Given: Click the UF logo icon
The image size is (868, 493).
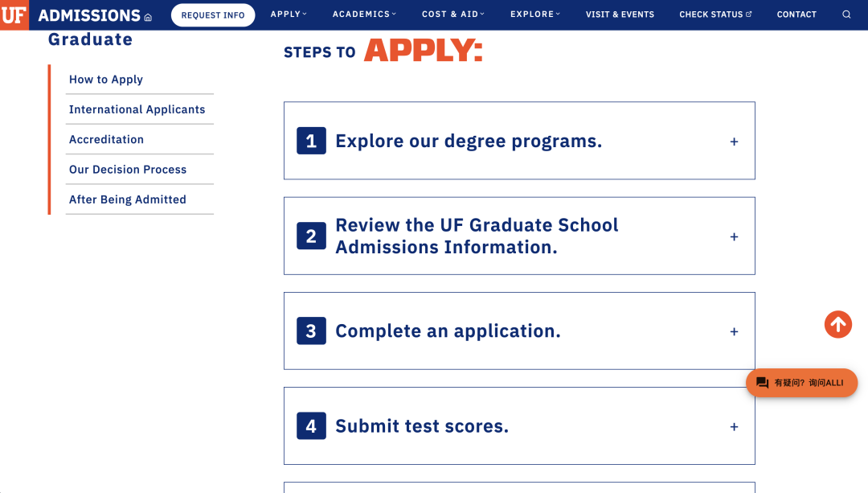Looking at the screenshot, I should click(14, 14).
